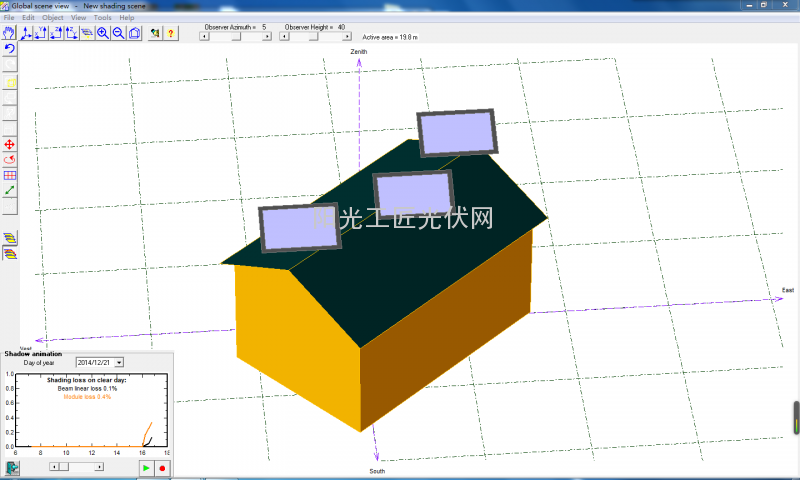800x480 pixels.
Task: Open the Day of year date dropdown
Action: point(119,362)
